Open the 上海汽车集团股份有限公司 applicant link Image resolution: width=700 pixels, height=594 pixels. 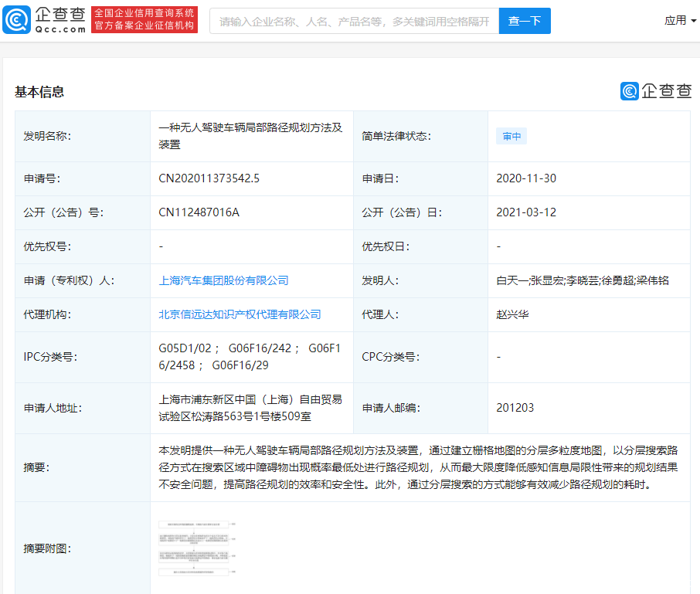(223, 280)
